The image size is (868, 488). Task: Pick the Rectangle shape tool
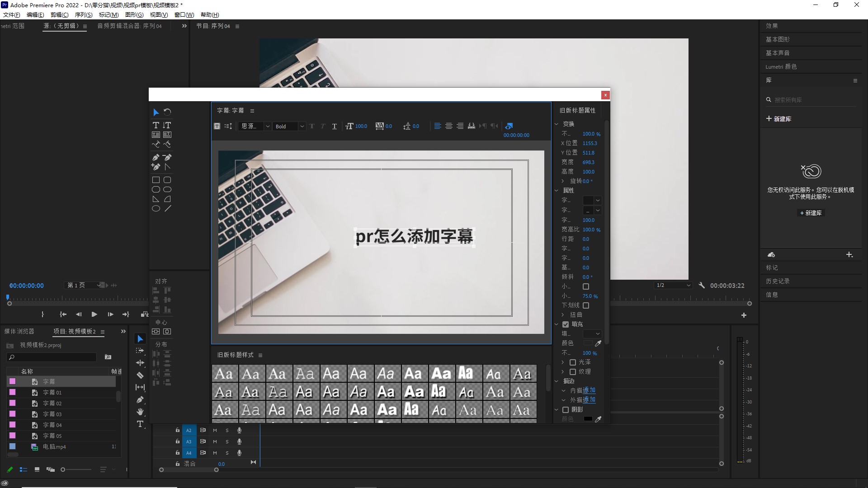click(x=156, y=180)
